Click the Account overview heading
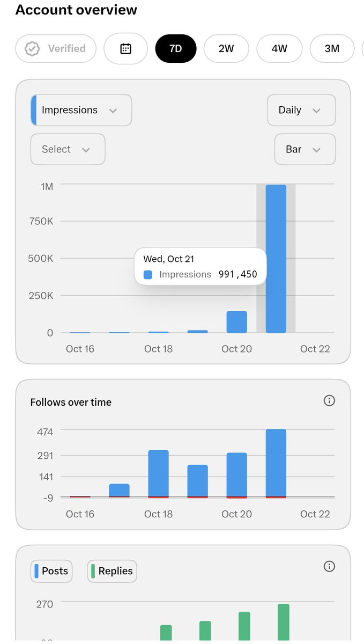The image size is (364, 644). 76,10
